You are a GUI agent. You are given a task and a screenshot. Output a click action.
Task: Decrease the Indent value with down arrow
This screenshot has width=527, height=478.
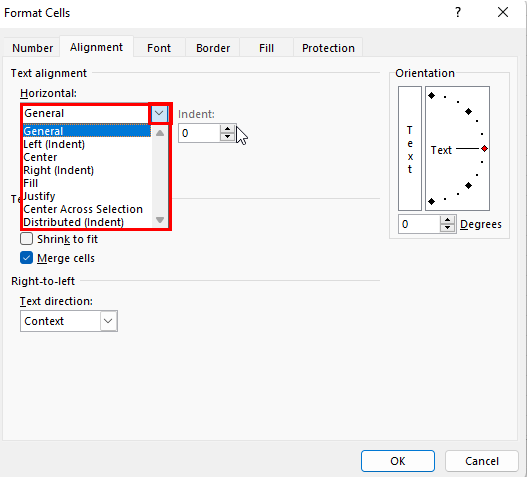click(228, 137)
